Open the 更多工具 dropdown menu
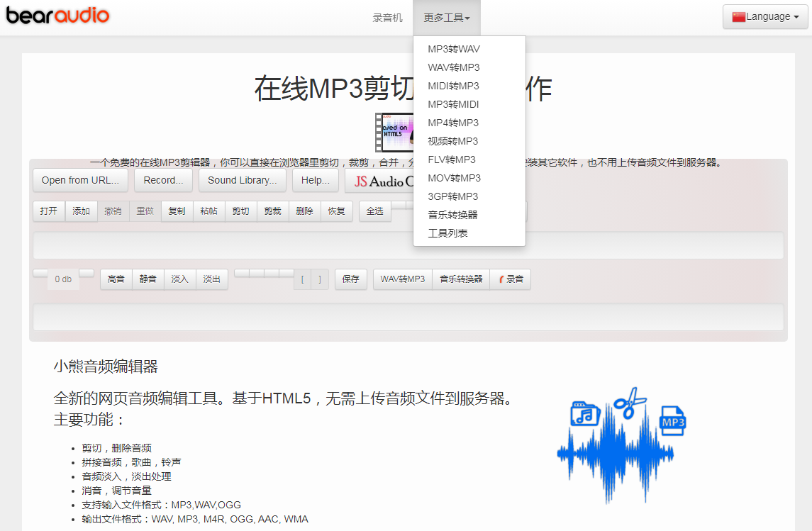This screenshot has width=812, height=531. point(446,16)
